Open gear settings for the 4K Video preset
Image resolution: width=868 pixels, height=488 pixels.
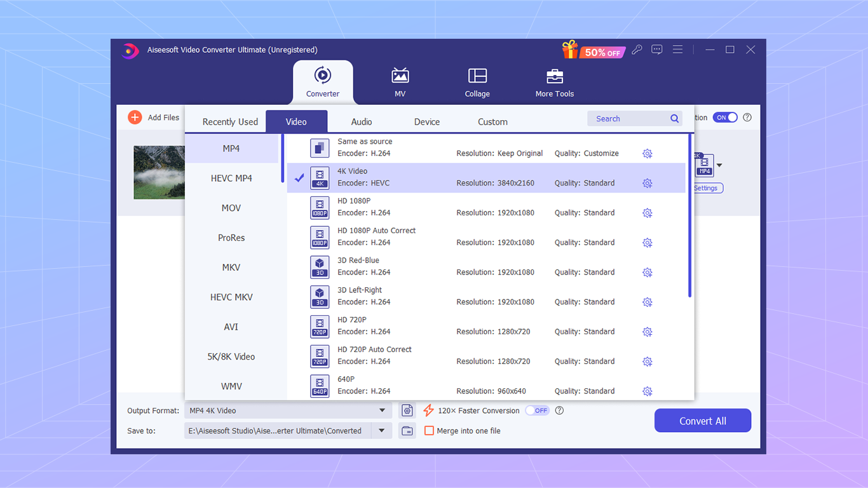click(647, 183)
